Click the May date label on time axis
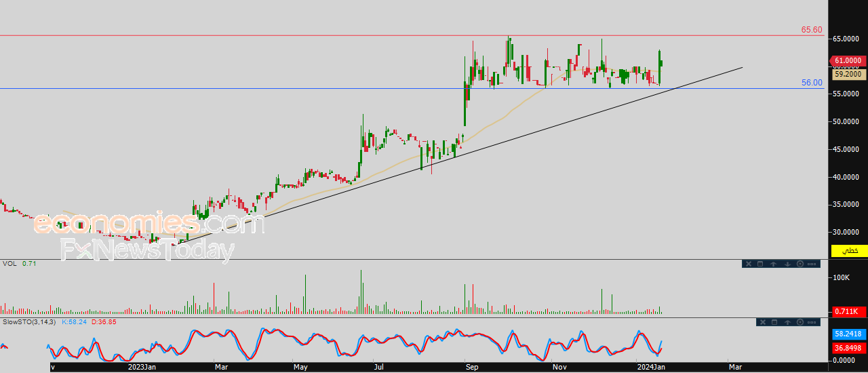This screenshot has height=373, width=868. pyautogui.click(x=301, y=367)
